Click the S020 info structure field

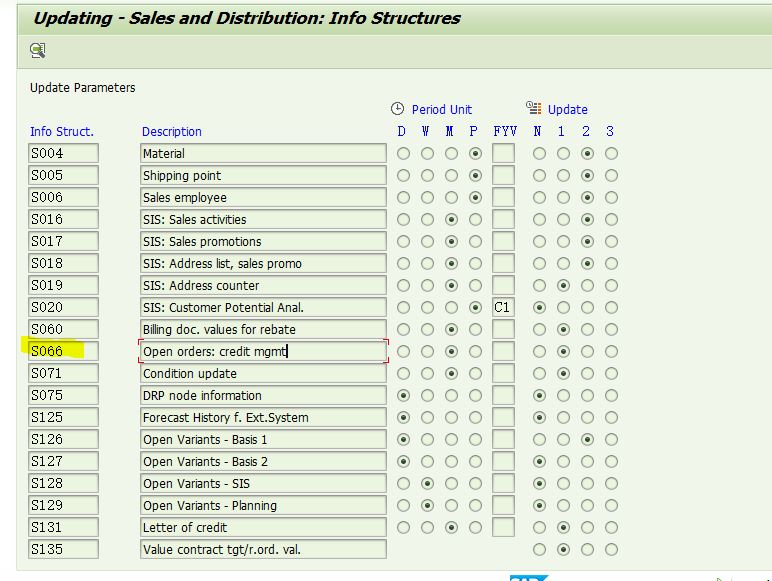(63, 308)
